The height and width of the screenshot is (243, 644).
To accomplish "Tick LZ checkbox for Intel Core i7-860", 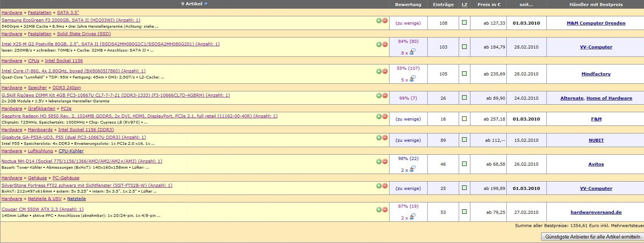I will click(464, 74).
